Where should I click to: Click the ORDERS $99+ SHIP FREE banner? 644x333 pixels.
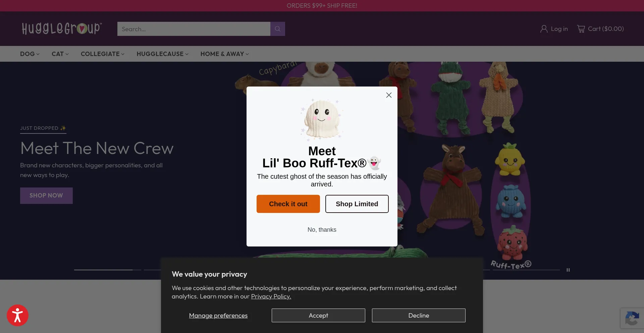pyautogui.click(x=322, y=6)
